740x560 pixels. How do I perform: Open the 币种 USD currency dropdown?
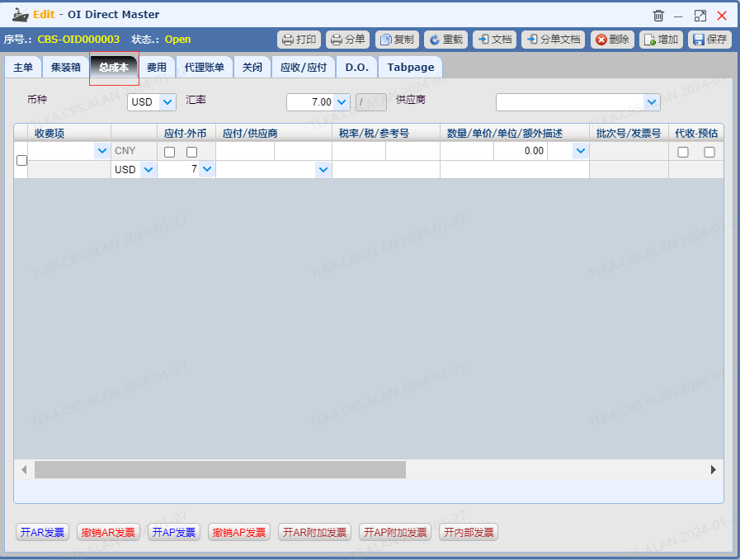pyautogui.click(x=167, y=102)
